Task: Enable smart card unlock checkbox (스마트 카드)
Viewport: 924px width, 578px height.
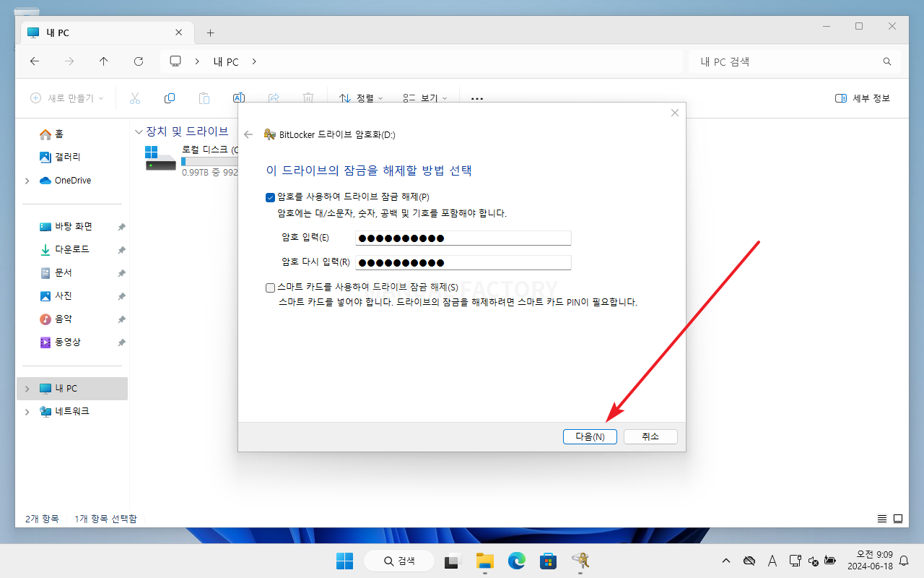Action: click(271, 288)
